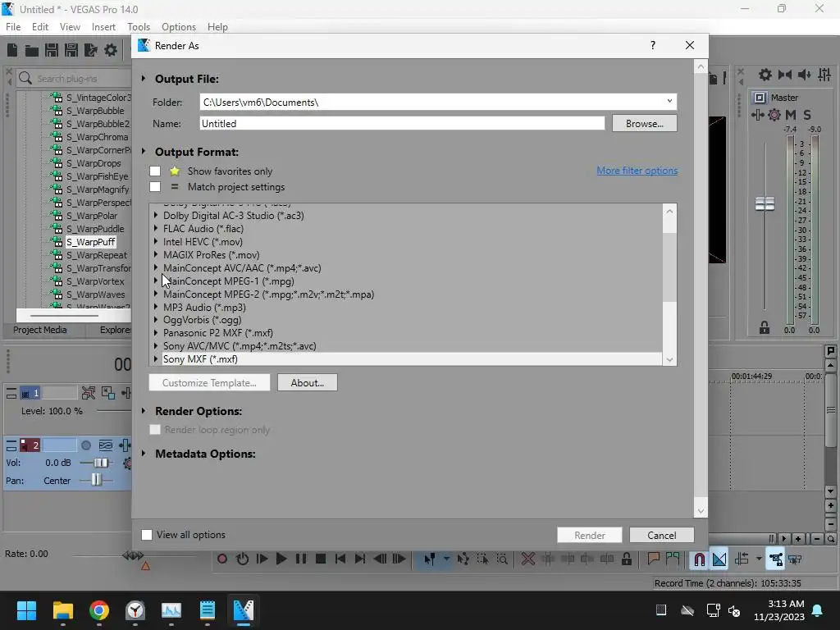This screenshot has height=630, width=840.
Task: Click the About... button
Action: point(308,382)
